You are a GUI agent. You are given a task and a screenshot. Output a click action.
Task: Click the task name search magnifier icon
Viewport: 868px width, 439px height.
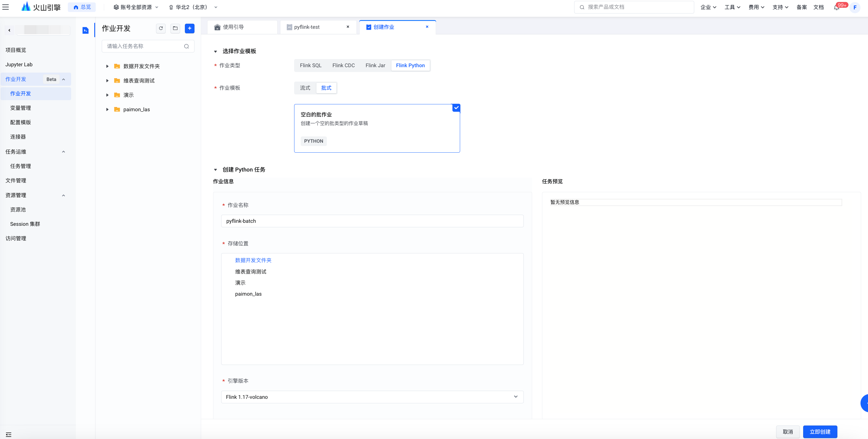tap(186, 46)
